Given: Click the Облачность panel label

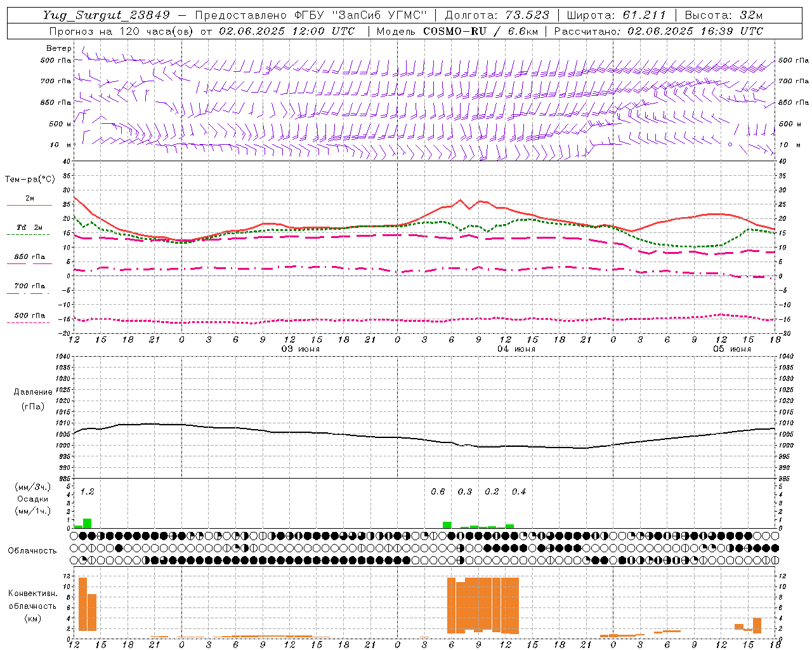Looking at the screenshot, I should point(32,551).
